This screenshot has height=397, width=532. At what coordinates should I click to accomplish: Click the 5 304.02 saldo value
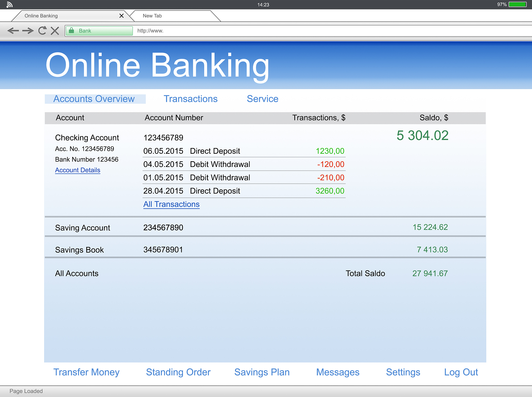click(x=422, y=136)
